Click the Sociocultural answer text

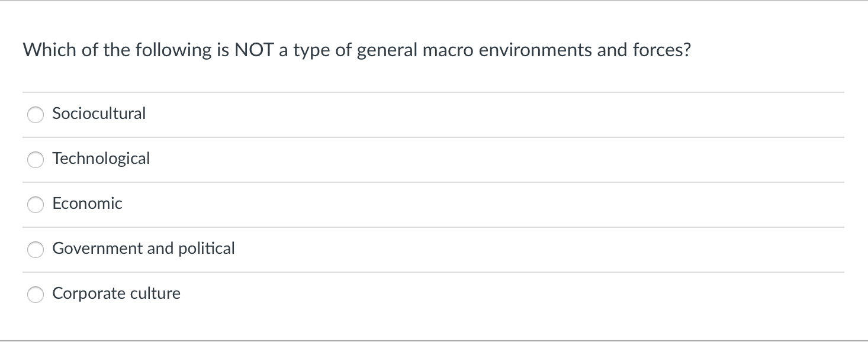tap(99, 114)
